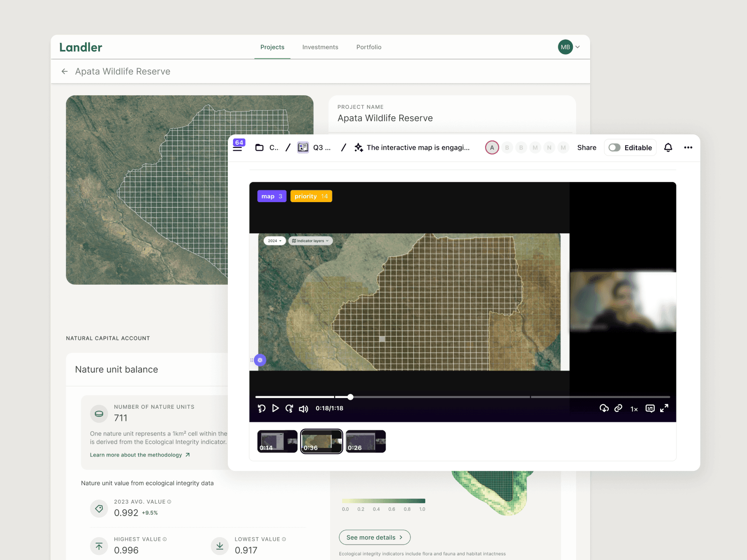Expand the Indicator layers dropdown
Image resolution: width=747 pixels, height=560 pixels.
click(310, 241)
